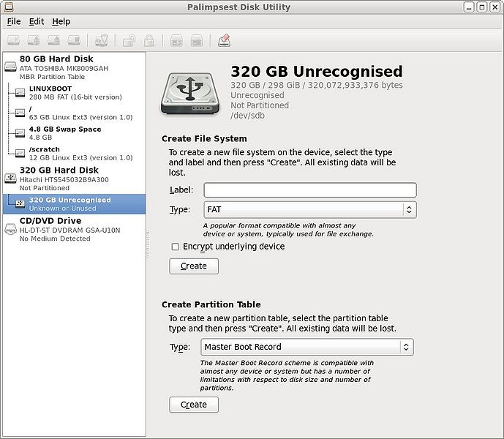Open the FAT file system type dropdown
The width and height of the screenshot is (504, 439).
click(x=309, y=210)
